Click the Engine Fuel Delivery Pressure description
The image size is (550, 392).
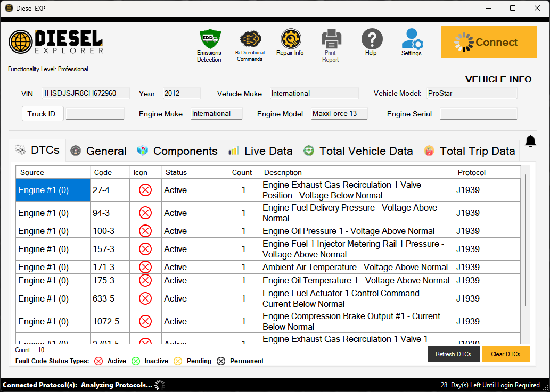pyautogui.click(x=357, y=213)
